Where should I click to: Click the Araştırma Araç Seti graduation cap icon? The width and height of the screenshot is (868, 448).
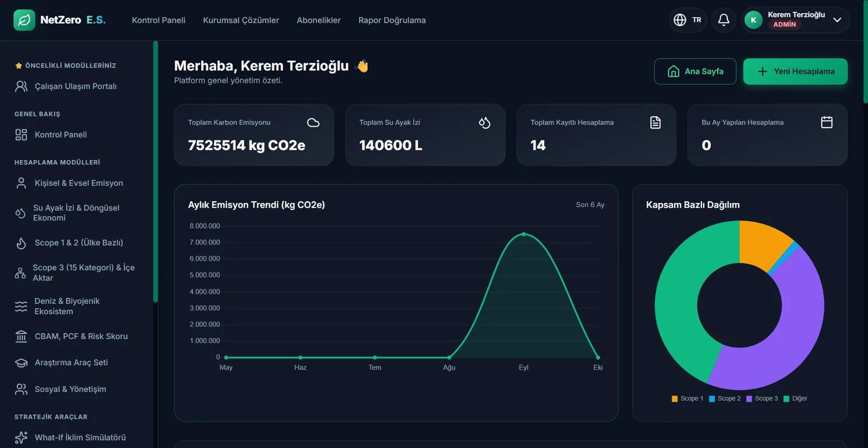(21, 363)
